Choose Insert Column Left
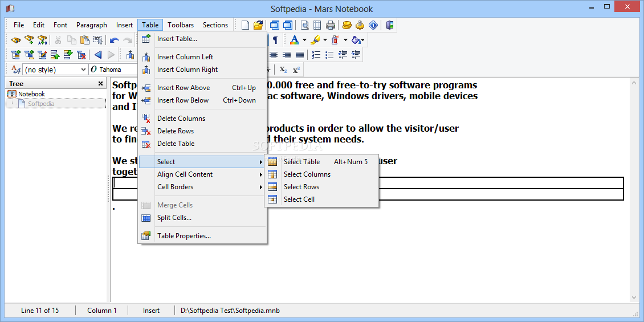This screenshot has width=644, height=322. tap(203, 57)
